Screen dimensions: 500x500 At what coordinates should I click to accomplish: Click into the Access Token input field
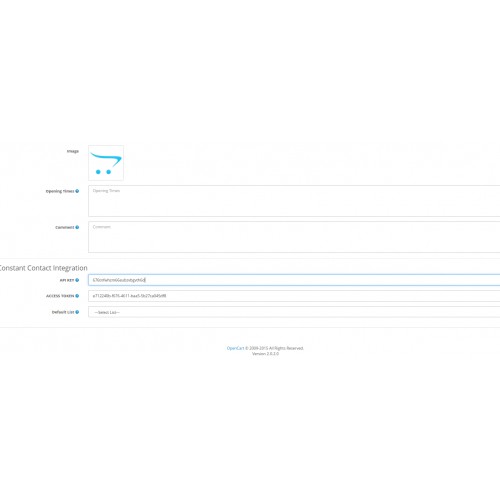point(294,296)
